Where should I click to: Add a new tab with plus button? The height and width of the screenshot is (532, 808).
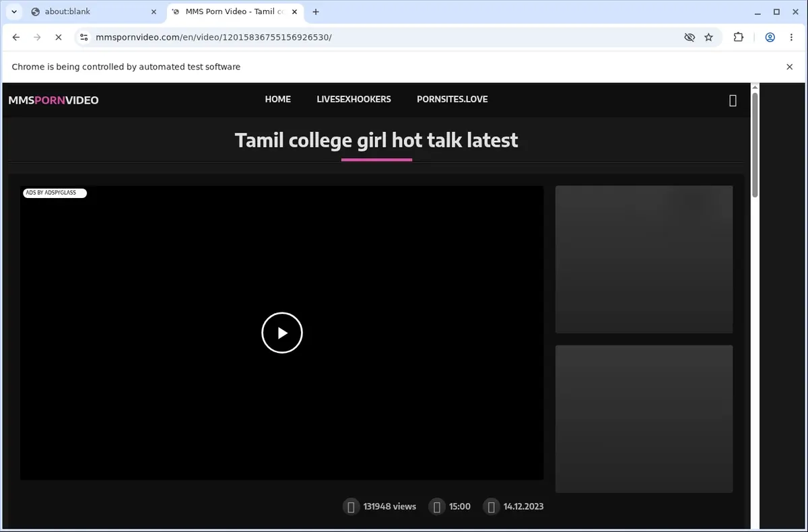pos(316,11)
